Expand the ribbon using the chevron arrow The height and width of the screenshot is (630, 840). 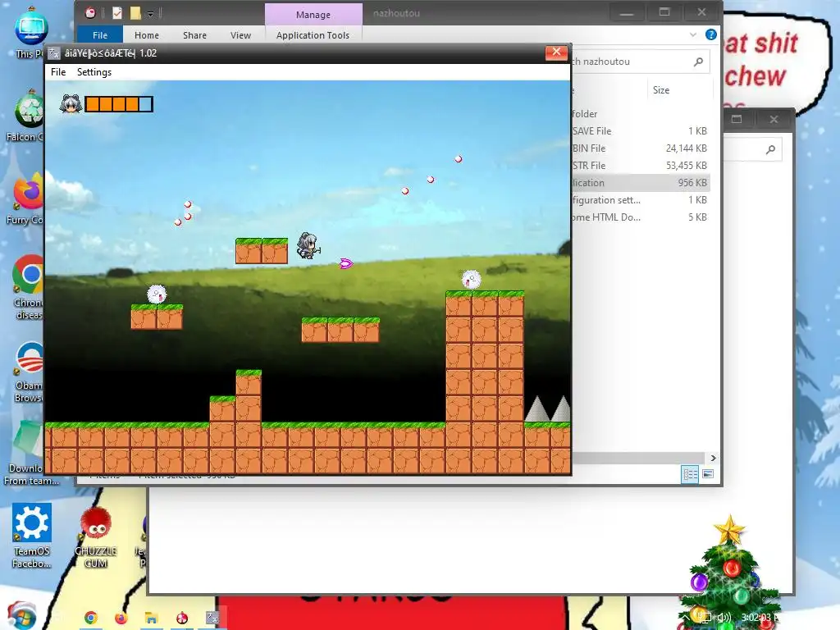692,34
